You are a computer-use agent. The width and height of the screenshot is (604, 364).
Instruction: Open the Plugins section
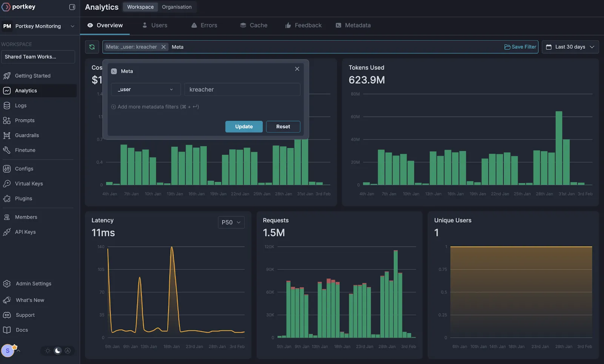coord(23,198)
